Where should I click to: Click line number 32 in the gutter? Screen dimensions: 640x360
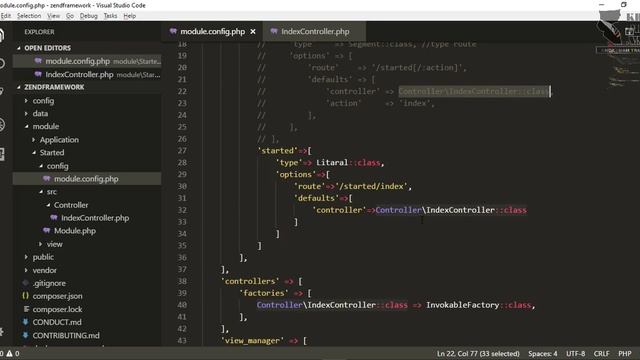tap(182, 210)
